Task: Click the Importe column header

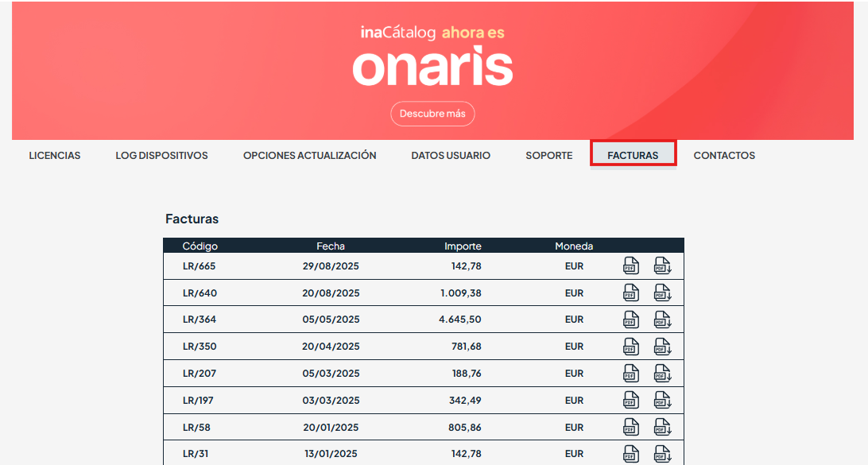Action: pyautogui.click(x=463, y=246)
